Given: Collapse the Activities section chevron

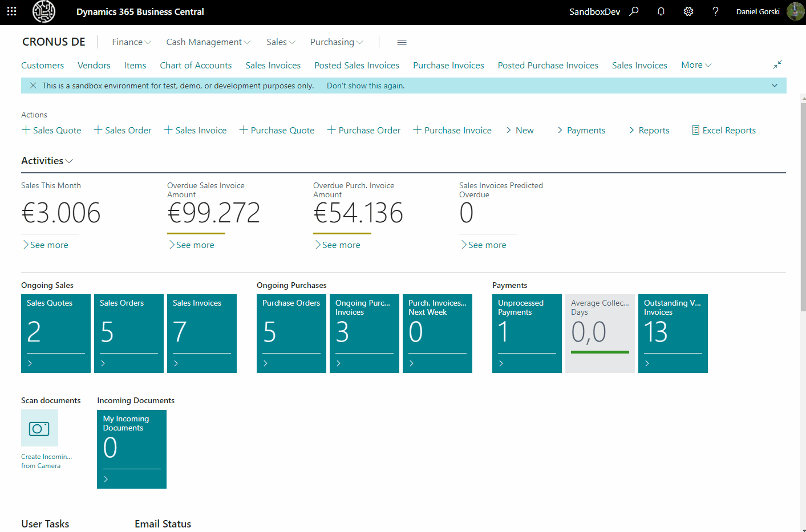Looking at the screenshot, I should click(x=70, y=161).
